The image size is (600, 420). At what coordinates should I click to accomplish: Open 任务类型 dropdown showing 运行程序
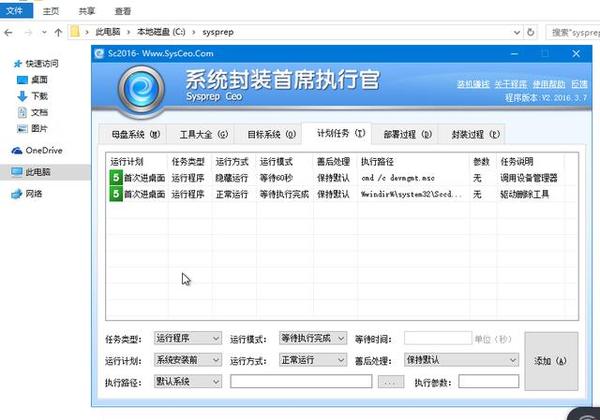[188, 338]
